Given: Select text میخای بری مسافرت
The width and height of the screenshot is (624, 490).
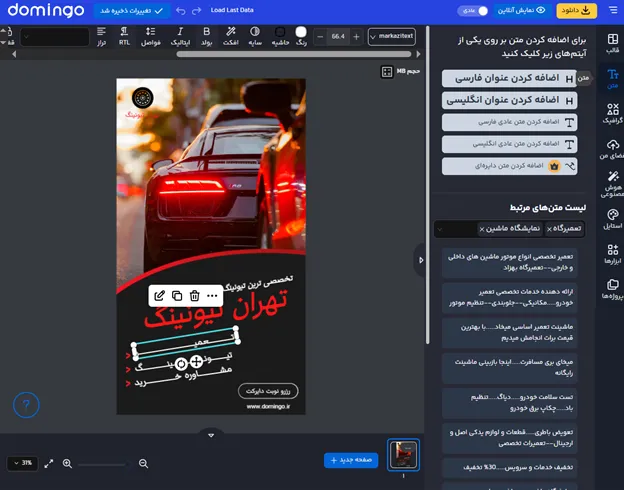Looking at the screenshot, I should [x=509, y=367].
